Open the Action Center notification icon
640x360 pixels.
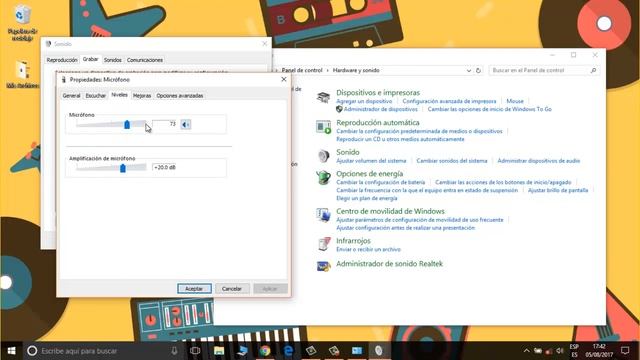point(625,351)
